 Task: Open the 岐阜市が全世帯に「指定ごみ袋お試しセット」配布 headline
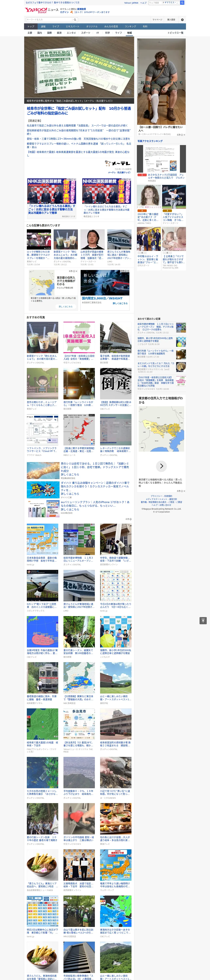tap(79, 111)
